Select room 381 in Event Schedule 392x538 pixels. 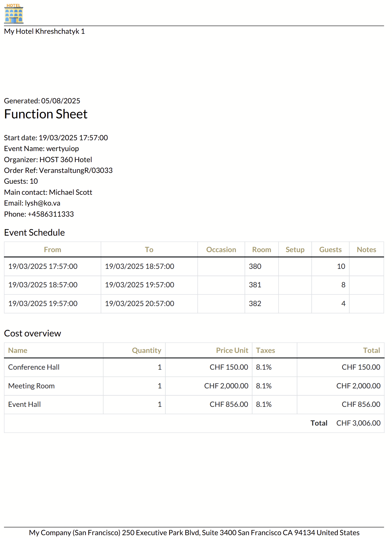[255, 285]
